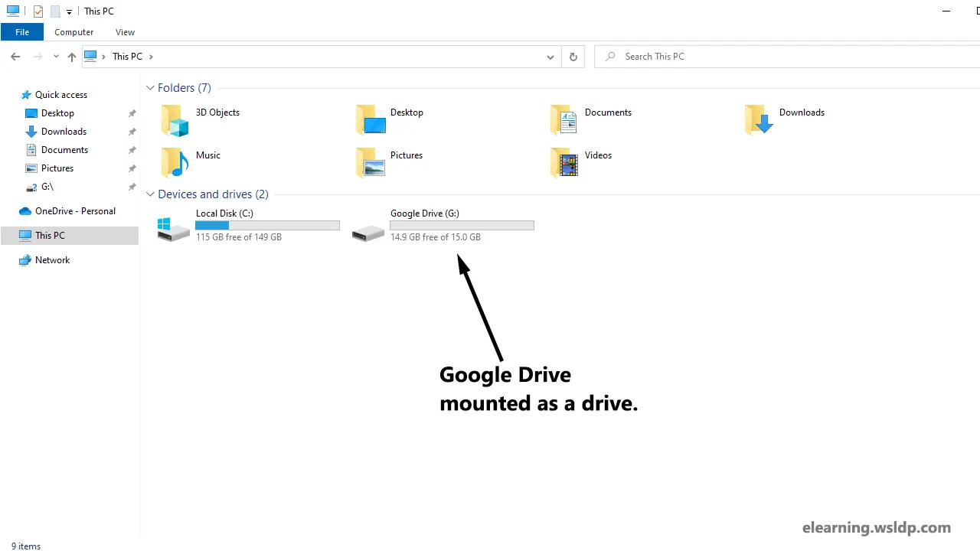Open the Pictures folder icon in Folders
980x551 pixels.
click(x=371, y=163)
